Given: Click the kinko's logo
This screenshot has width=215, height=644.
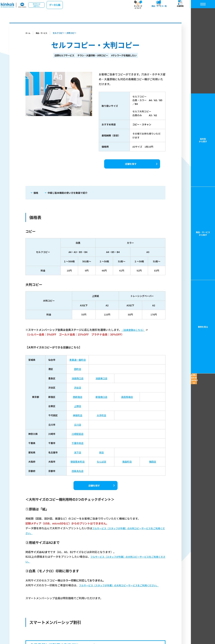Looking at the screenshot, I should (x=8, y=5).
